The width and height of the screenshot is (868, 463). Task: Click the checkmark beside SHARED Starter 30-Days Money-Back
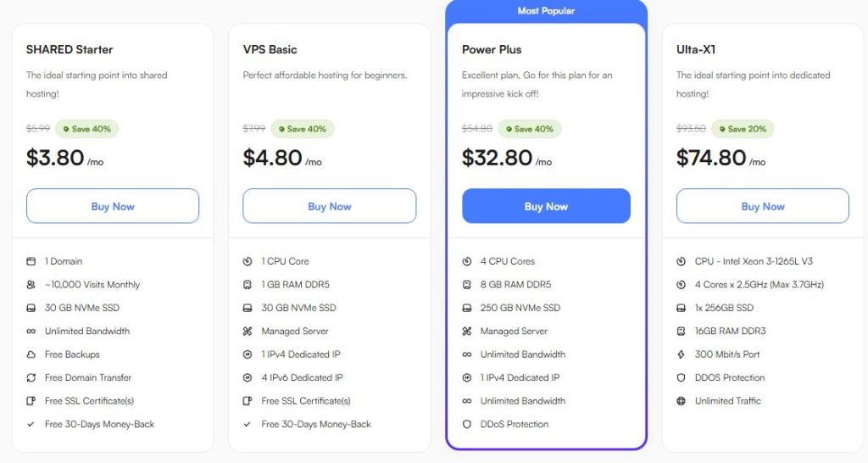31,424
